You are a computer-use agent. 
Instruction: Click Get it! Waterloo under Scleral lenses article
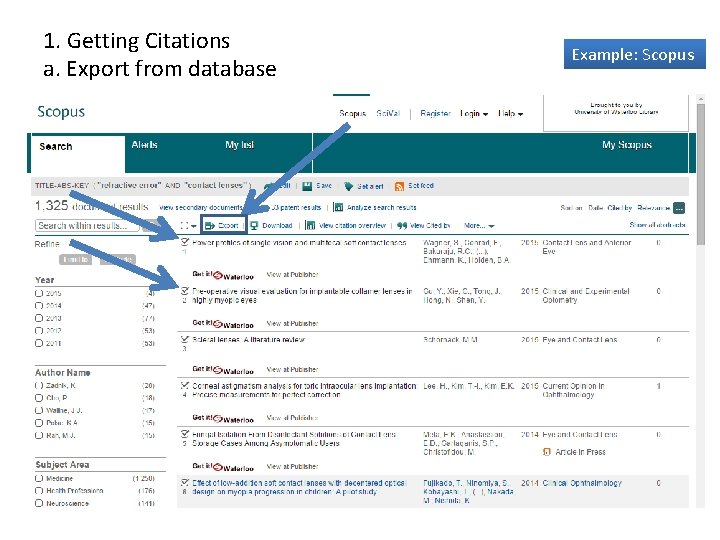223,370
